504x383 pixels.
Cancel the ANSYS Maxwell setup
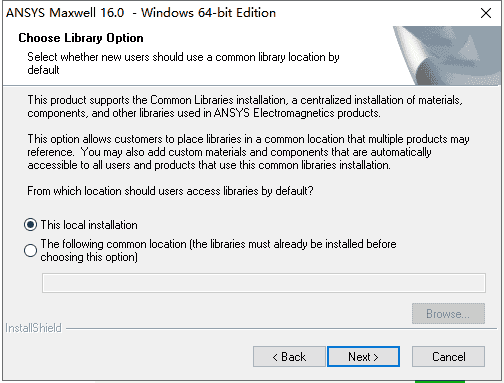pos(448,356)
